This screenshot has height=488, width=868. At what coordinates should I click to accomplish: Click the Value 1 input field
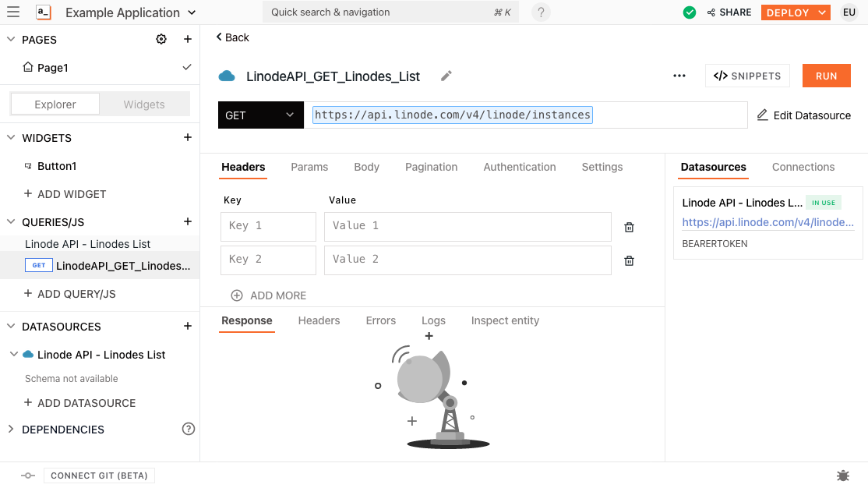(468, 226)
